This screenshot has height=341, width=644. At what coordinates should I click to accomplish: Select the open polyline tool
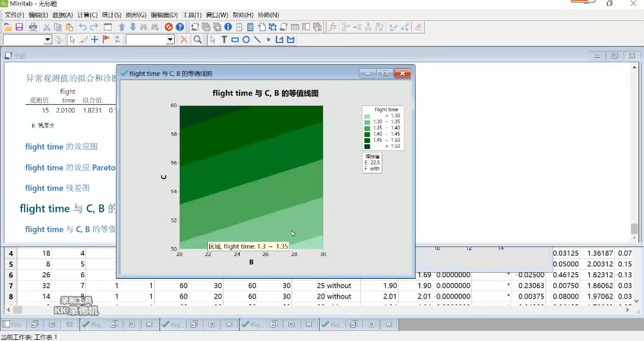click(x=280, y=39)
